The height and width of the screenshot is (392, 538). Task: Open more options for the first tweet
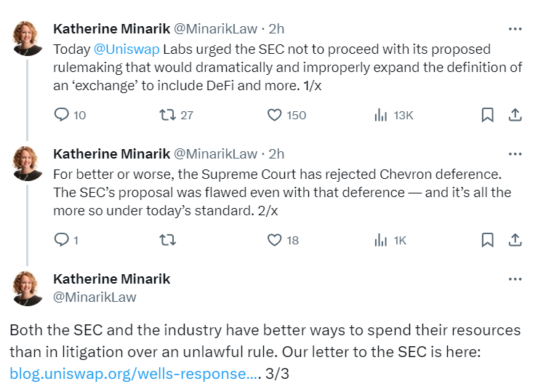(x=515, y=29)
